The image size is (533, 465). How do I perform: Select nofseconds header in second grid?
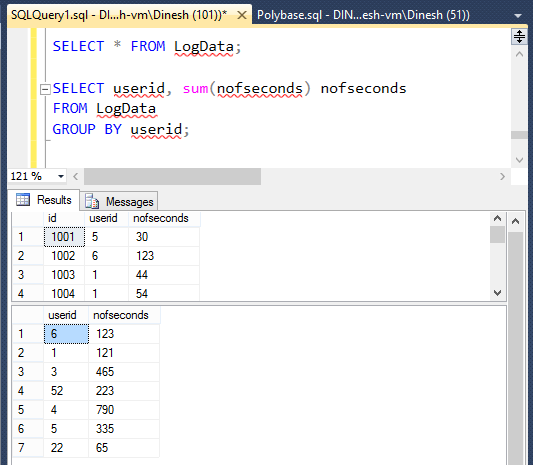tap(124, 315)
